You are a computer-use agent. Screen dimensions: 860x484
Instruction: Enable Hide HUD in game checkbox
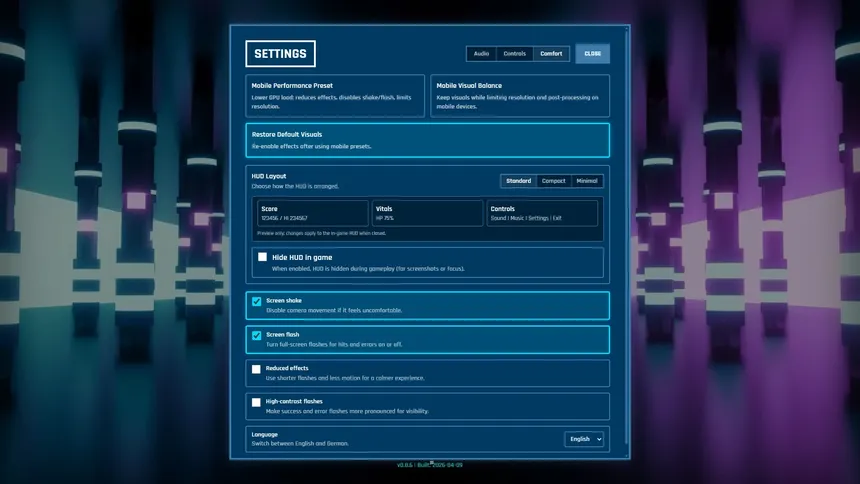tap(263, 257)
